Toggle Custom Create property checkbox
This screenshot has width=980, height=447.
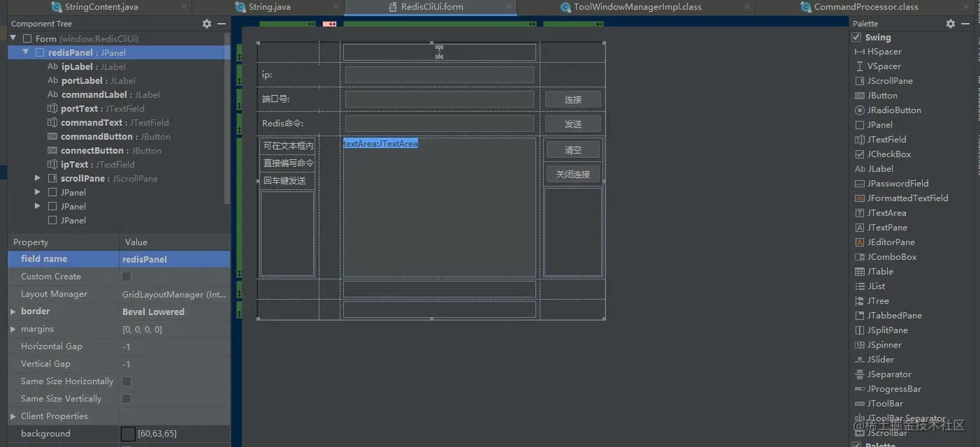pos(127,277)
